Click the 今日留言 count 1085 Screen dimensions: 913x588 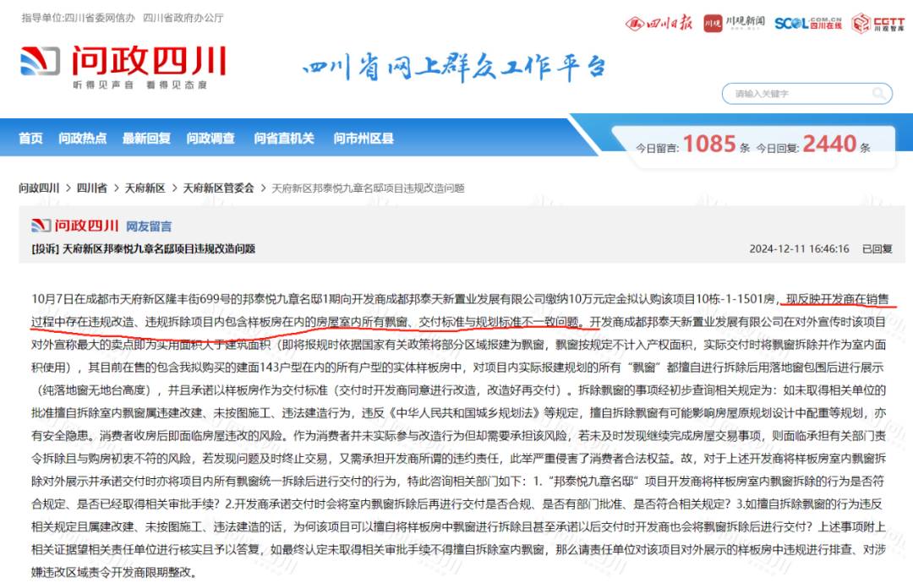pos(709,144)
